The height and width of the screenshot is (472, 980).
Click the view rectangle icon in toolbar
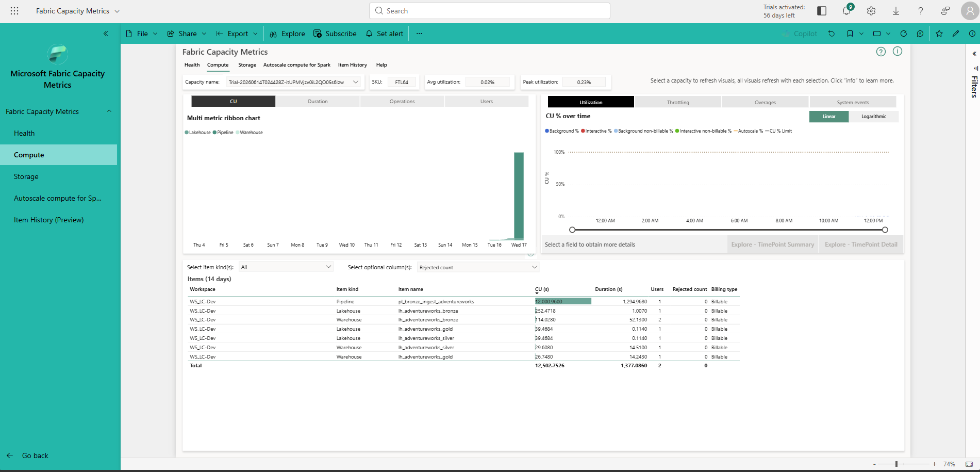876,34
